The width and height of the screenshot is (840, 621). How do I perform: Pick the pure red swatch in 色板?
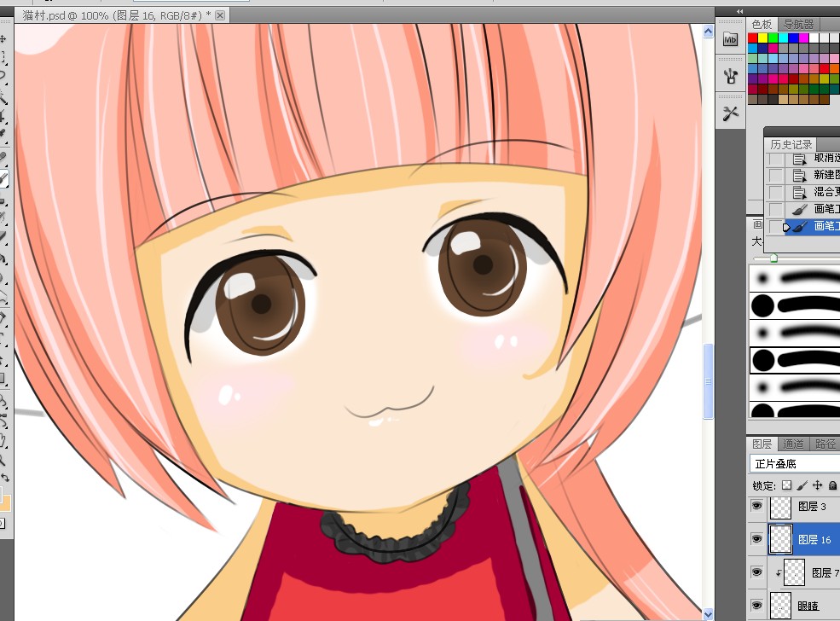(753, 38)
